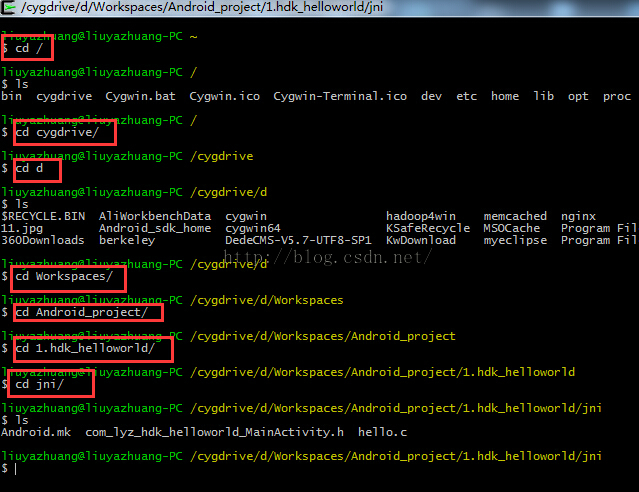This screenshot has height=492, width=639.
Task: Click the hello.c file name in listing
Action: click(x=382, y=432)
